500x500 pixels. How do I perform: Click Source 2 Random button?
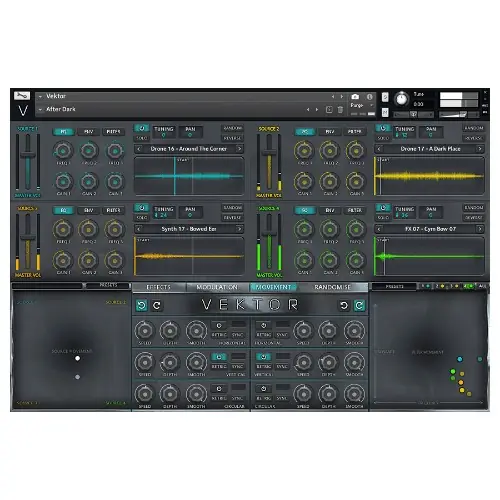click(x=474, y=128)
